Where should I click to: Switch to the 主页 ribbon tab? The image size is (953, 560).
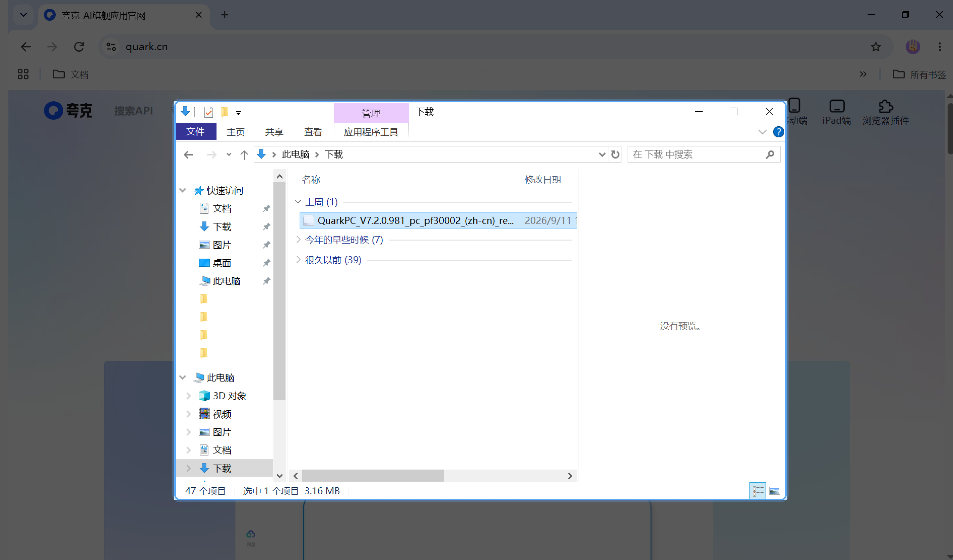point(235,132)
